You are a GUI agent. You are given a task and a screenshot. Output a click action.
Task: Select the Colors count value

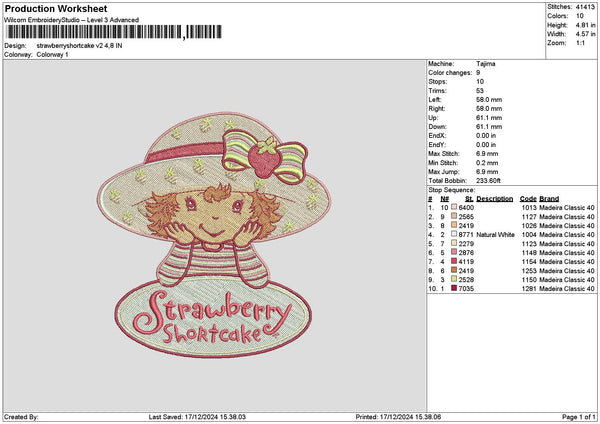click(580, 16)
